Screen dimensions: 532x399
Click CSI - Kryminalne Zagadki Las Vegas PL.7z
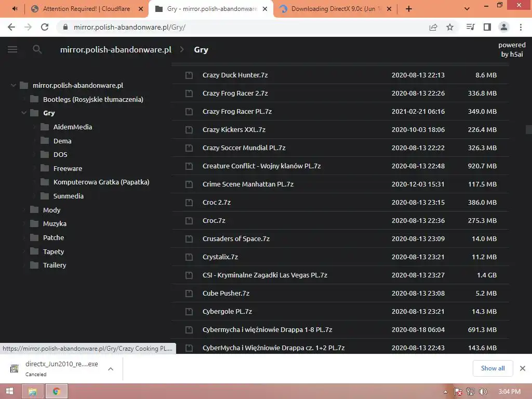[265, 275]
